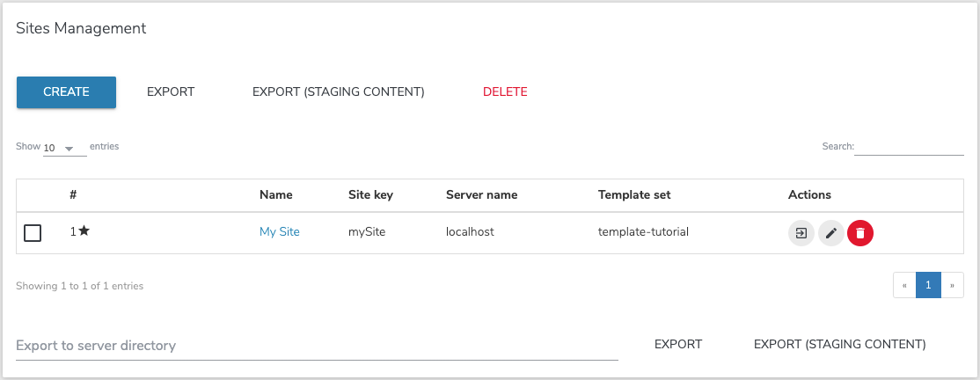This screenshot has width=980, height=380.
Task: Go to the previous page of entries
Action: 904,285
